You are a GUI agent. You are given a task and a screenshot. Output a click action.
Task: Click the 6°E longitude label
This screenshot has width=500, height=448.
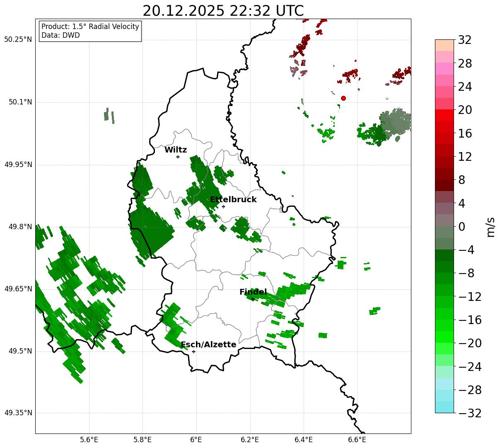click(196, 440)
